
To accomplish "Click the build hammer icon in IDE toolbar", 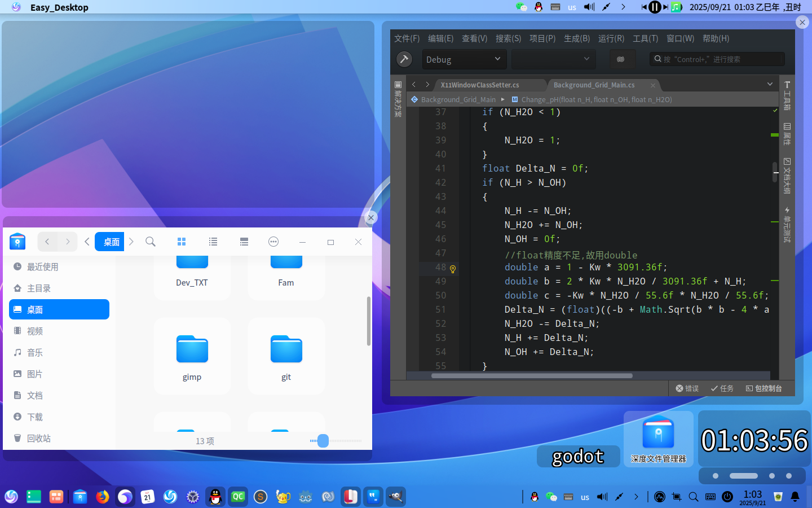I will click(x=404, y=59).
